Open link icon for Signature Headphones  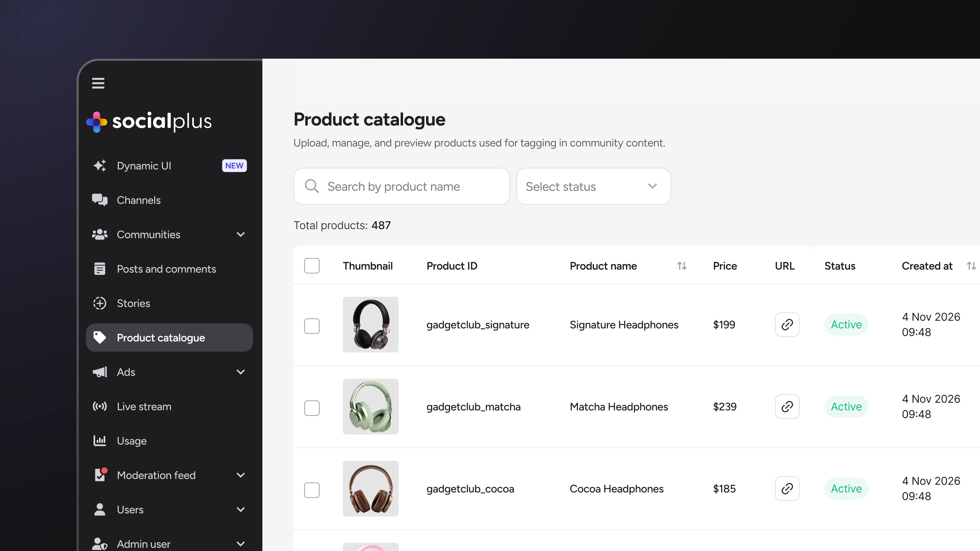coord(787,325)
